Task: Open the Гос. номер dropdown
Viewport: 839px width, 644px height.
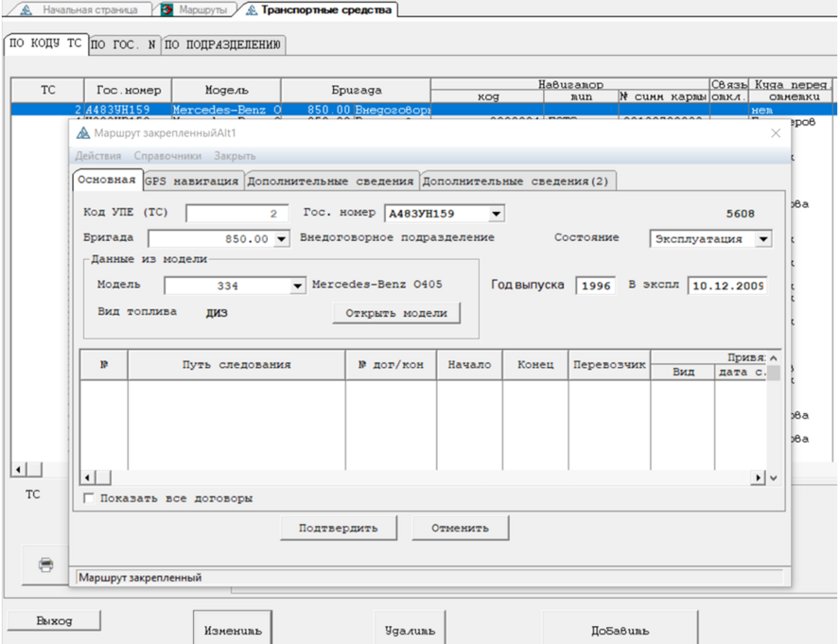Action: pyautogui.click(x=496, y=214)
